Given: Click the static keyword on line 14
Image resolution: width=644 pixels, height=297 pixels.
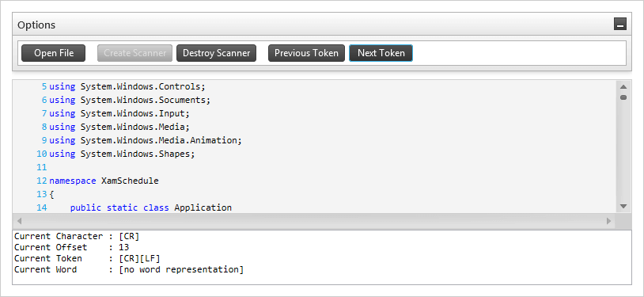Looking at the screenshot, I should [x=122, y=208].
